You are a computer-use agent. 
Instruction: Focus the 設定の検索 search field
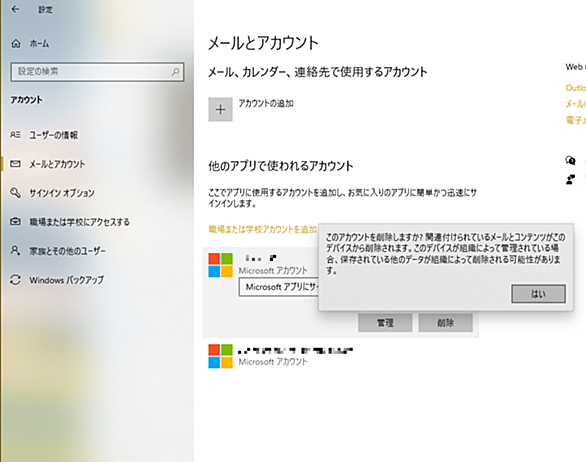click(x=97, y=72)
